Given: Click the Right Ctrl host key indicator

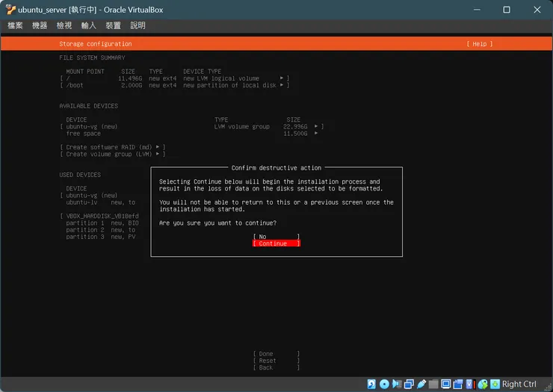Looking at the screenshot, I should pyautogui.click(x=519, y=384).
